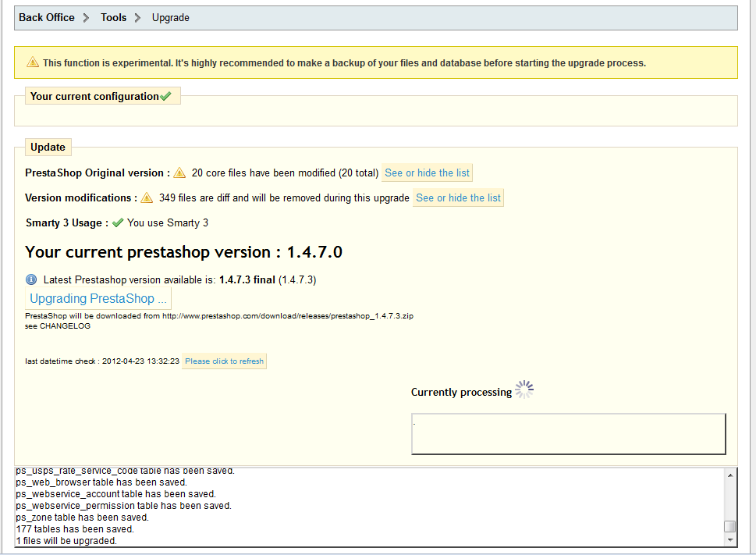Viewport: 756px width, 555px height.
Task: Click Please click to refresh button
Action: tap(224, 361)
